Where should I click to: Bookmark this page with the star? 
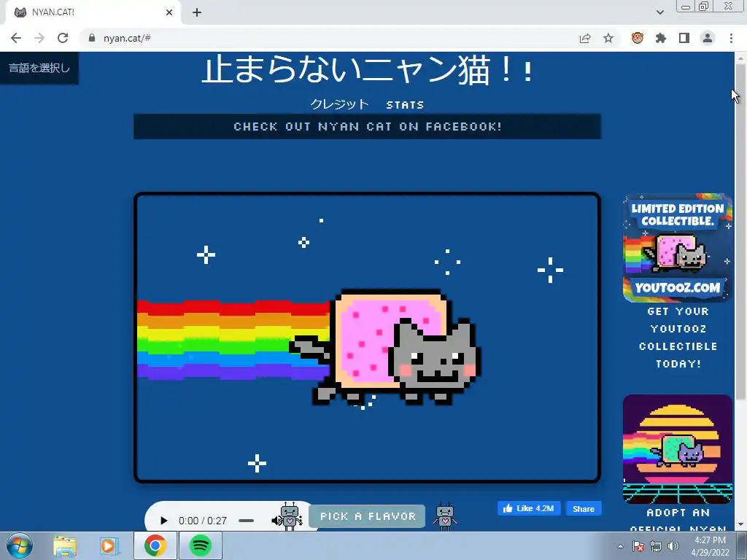[608, 38]
